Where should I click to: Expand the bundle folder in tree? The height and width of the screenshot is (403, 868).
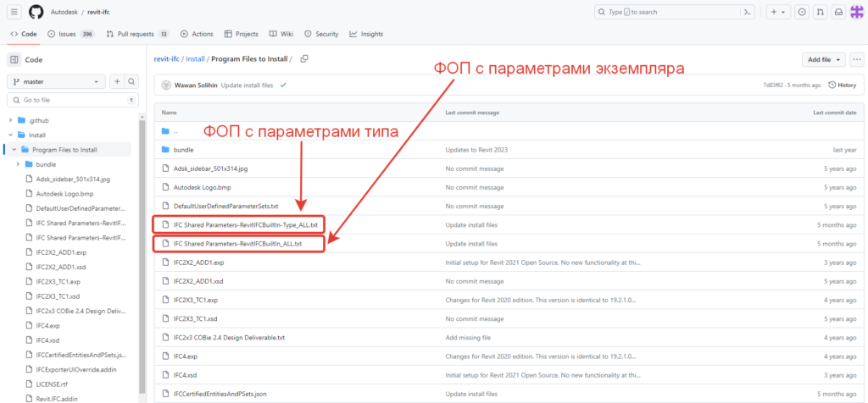pos(19,164)
